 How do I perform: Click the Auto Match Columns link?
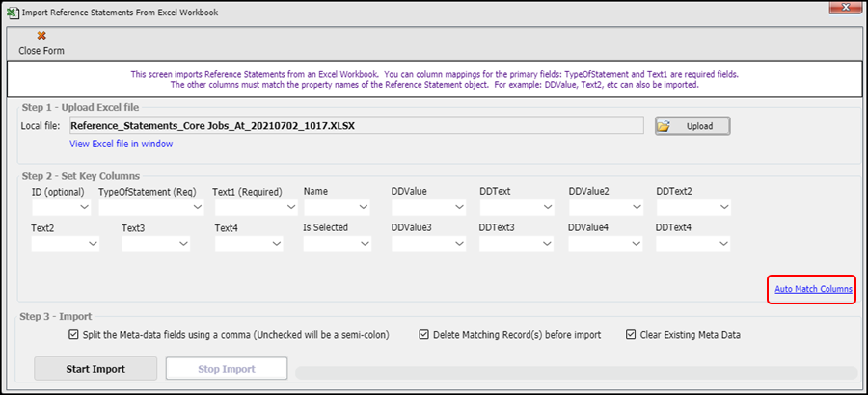pyautogui.click(x=812, y=289)
